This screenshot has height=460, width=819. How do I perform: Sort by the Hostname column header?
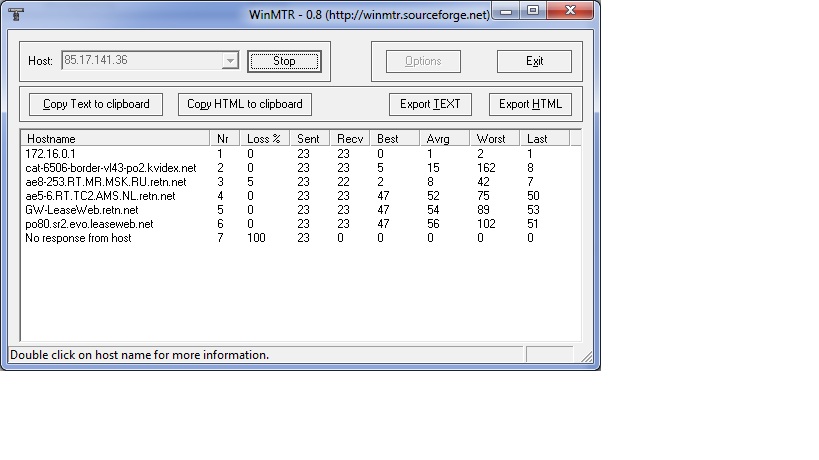tap(115, 139)
